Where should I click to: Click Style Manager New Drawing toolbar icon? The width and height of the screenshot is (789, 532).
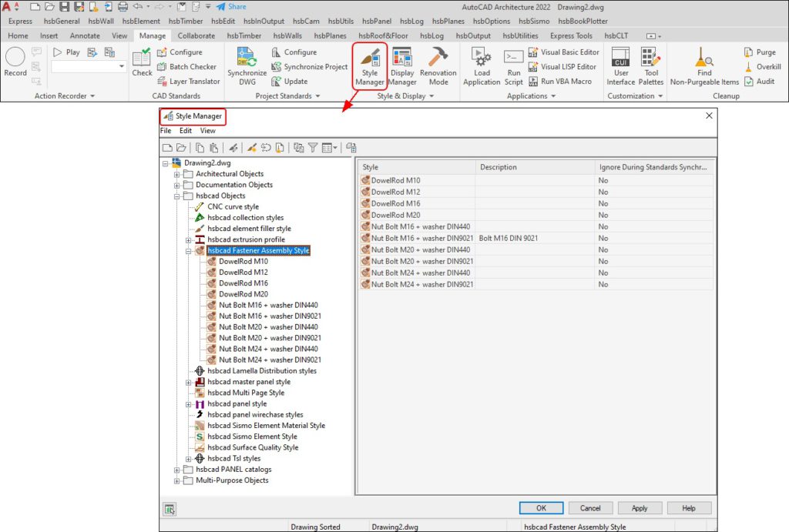point(167,148)
